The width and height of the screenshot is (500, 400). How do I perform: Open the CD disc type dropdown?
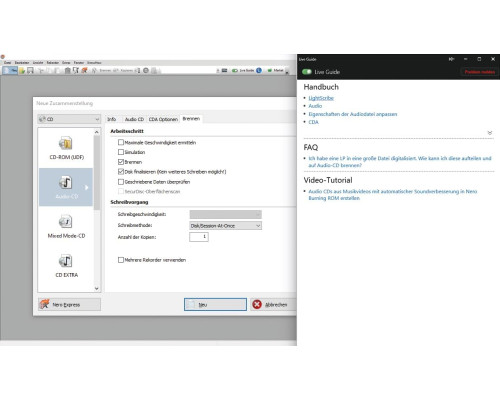[69, 119]
